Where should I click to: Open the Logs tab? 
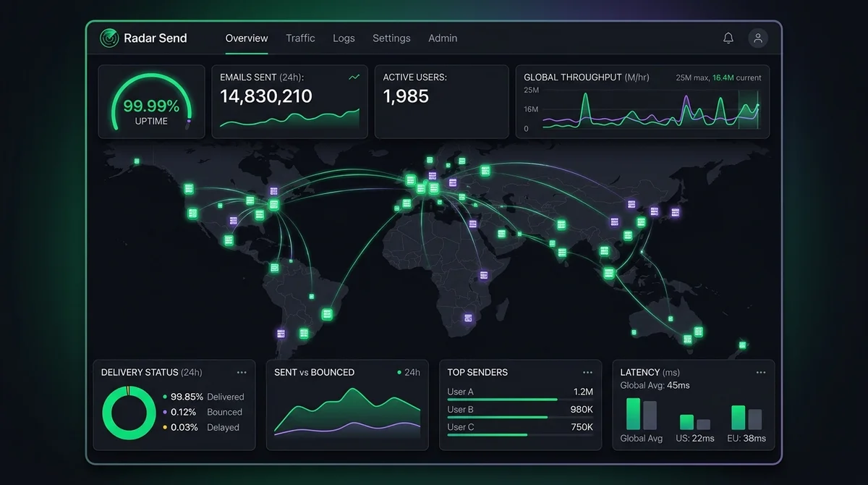coord(344,38)
